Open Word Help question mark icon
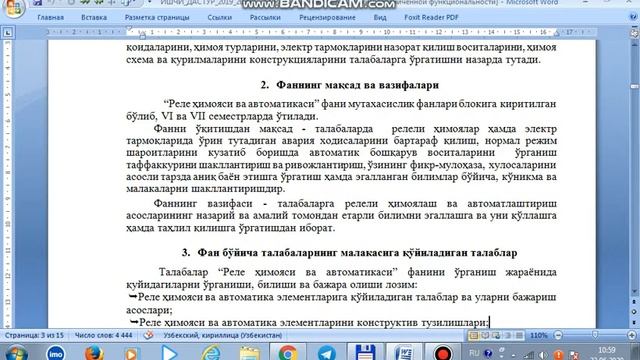The height and width of the screenshot is (360, 640). [x=633, y=17]
